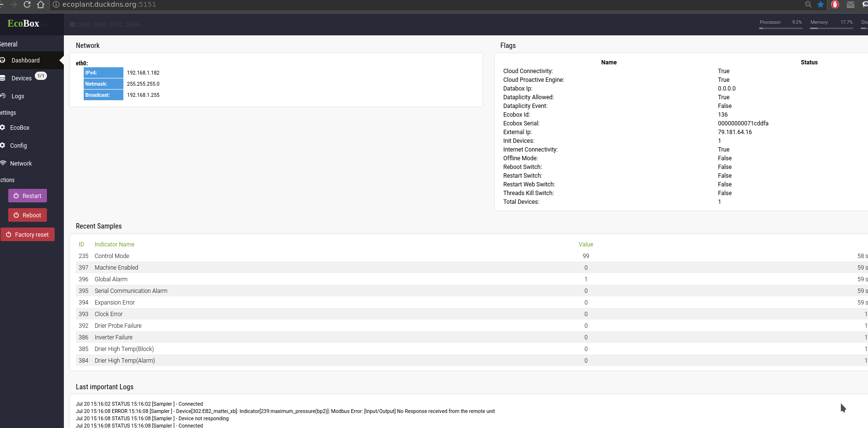The image size is (868, 428).
Task: Open the red browser extension icon
Action: pos(835,4)
